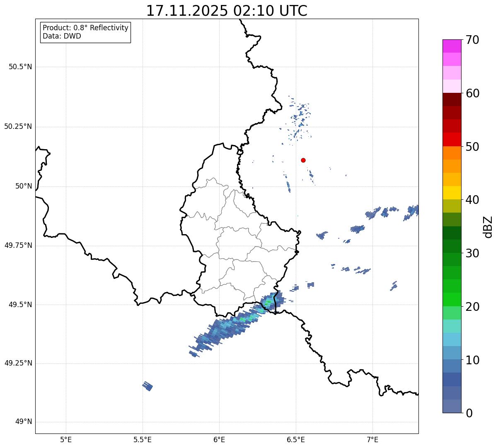498x448 pixels.
Task: Click the 0 tick on colorbar
Action: point(469,413)
